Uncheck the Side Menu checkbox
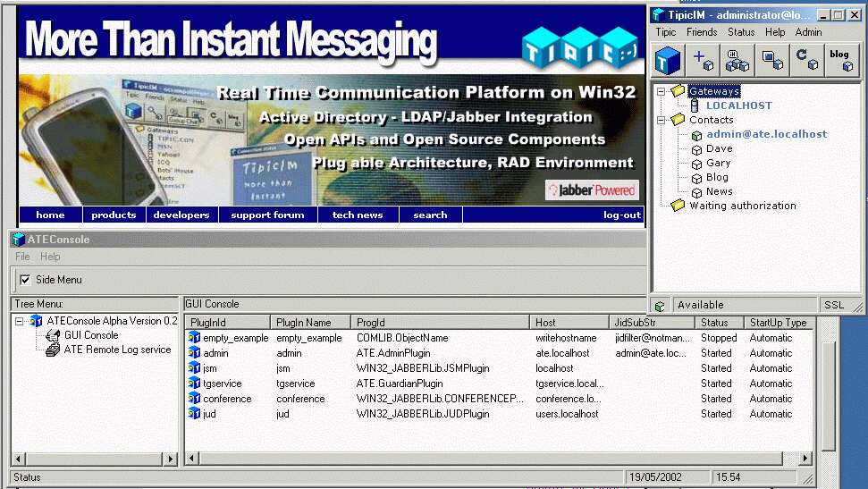The width and height of the screenshot is (868, 489). (x=25, y=280)
